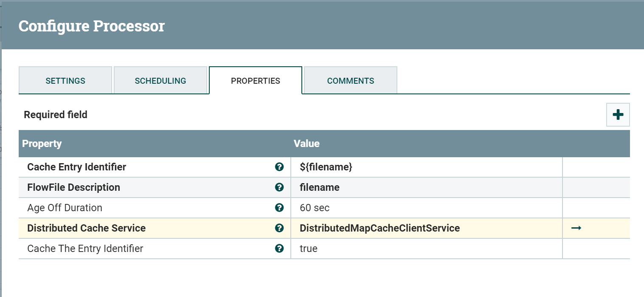
Task: Open the Distributed Cache Service selector
Action: coord(379,228)
